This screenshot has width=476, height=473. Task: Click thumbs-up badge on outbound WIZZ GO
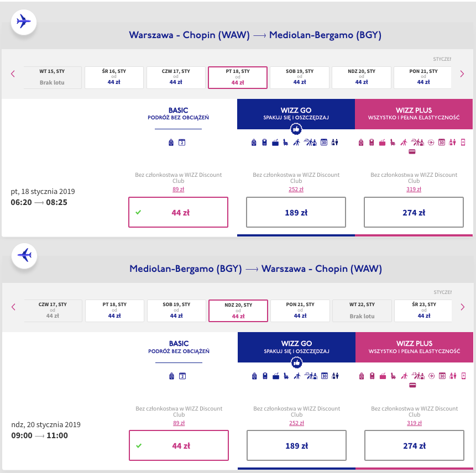coord(296,129)
